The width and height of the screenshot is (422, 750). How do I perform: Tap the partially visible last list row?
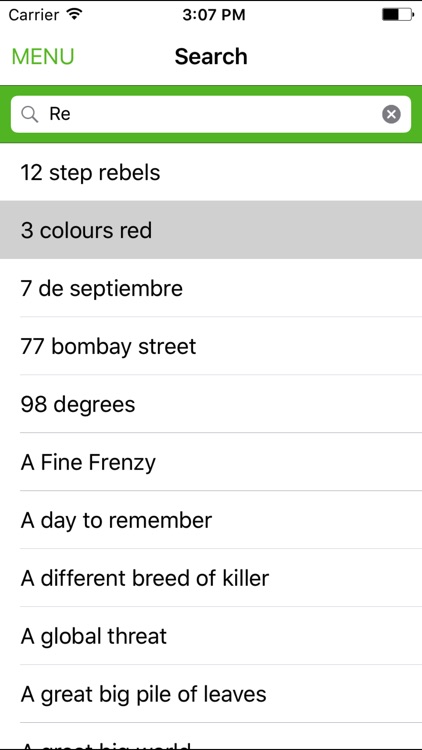pos(211,736)
